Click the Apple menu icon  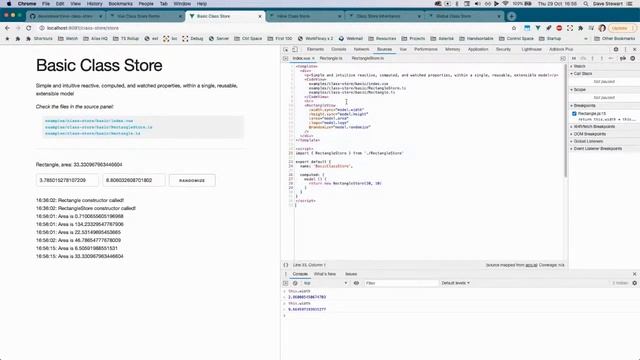pos(9,4)
